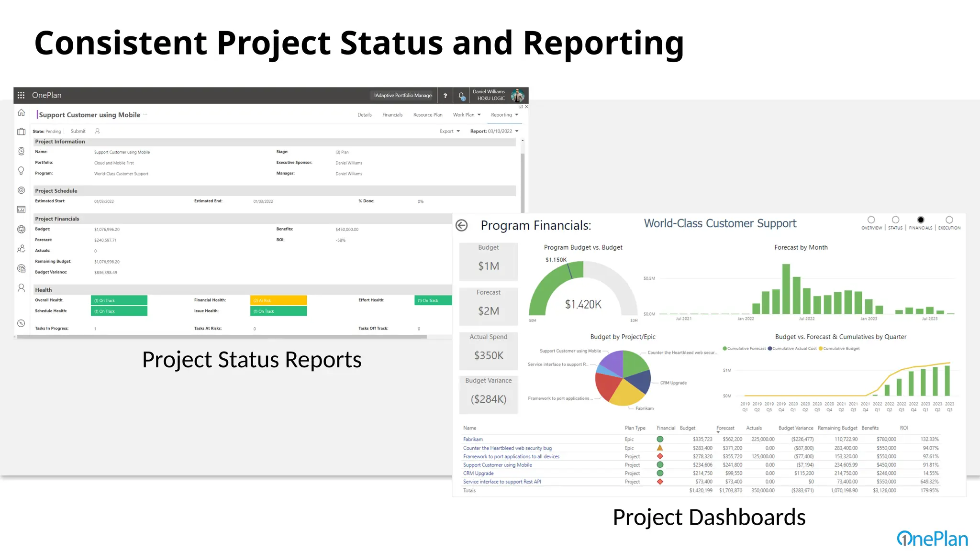The width and height of the screenshot is (980, 551).
Task: Open the CRM Upgrade link
Action: click(x=478, y=473)
